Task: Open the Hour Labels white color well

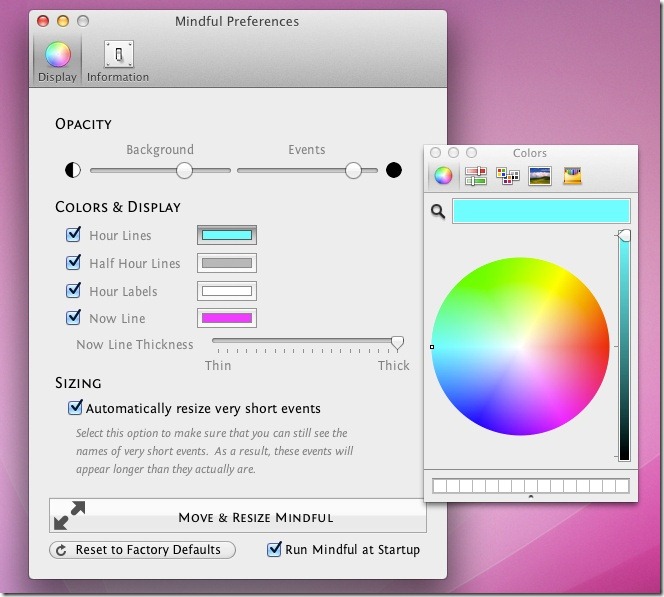Action: pos(227,291)
